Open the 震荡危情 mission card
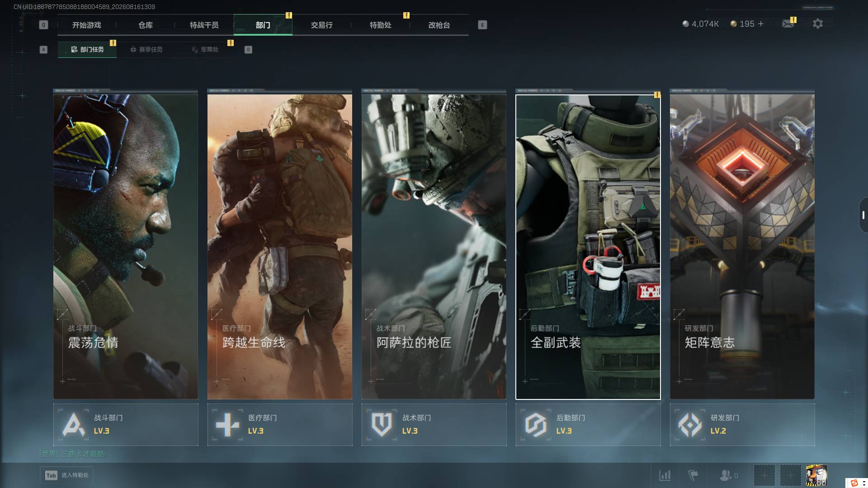The width and height of the screenshot is (868, 488). pyautogui.click(x=126, y=247)
